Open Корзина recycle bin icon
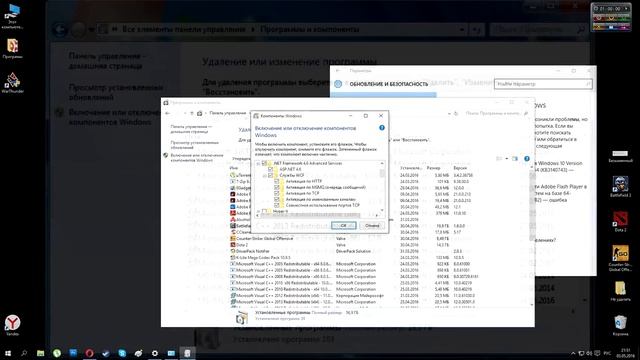The image size is (640, 360). 620,325
